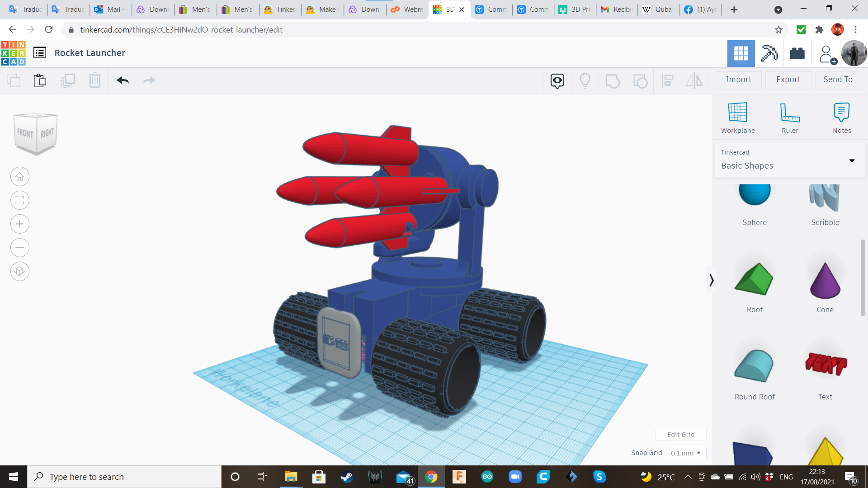Click the Export button

(788, 80)
